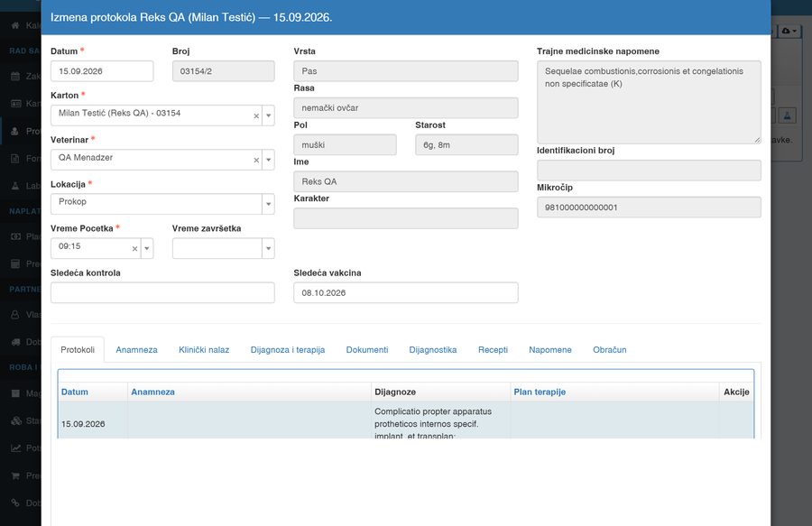The image size is (812, 526).
Task: Clear the Veterinar selection with its x icon
Action: [x=256, y=161]
